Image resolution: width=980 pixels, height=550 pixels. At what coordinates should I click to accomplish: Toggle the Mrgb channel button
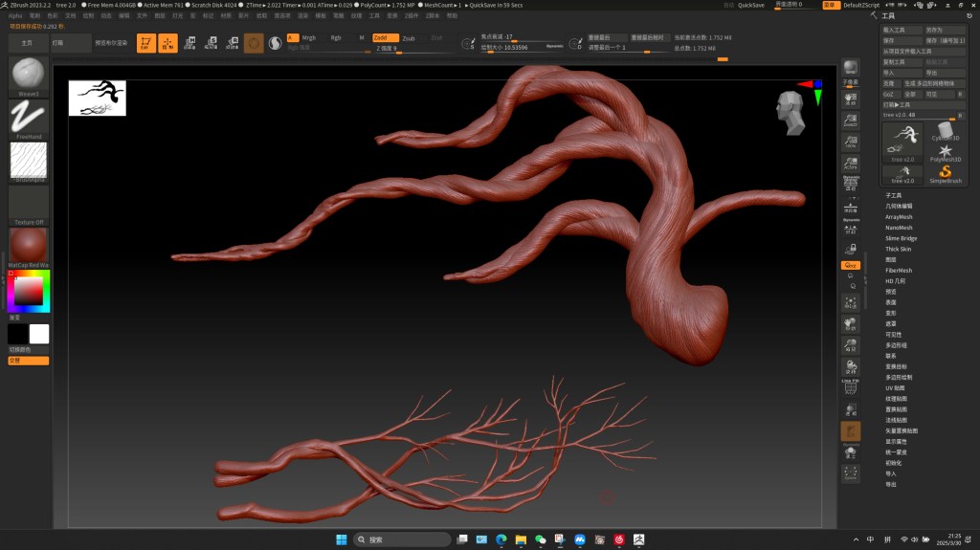[x=309, y=37]
